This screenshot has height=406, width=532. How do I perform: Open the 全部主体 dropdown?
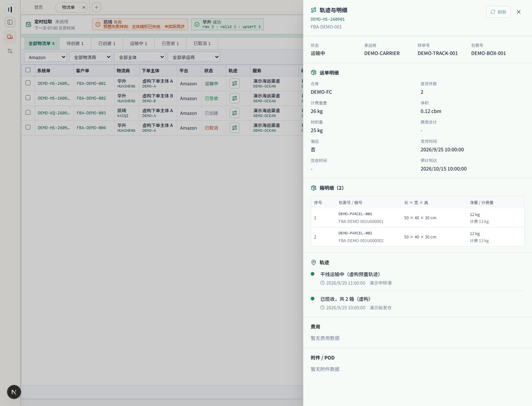click(x=140, y=57)
